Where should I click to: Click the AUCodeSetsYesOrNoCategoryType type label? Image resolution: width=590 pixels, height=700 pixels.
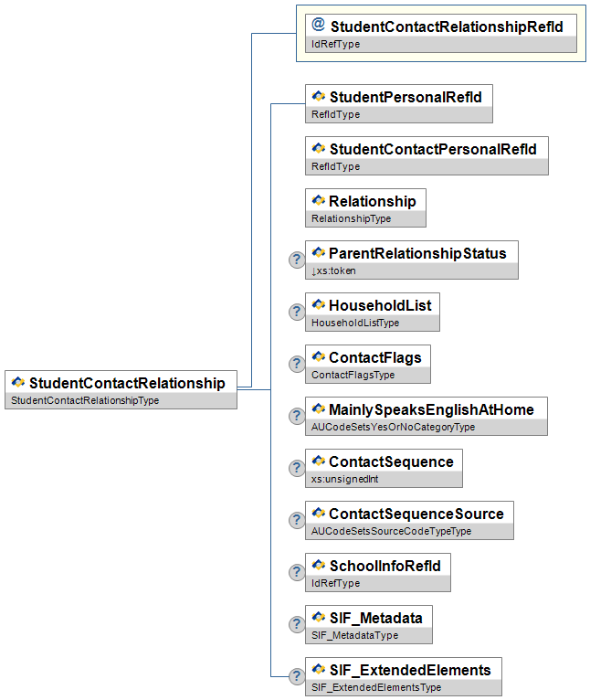pos(393,427)
